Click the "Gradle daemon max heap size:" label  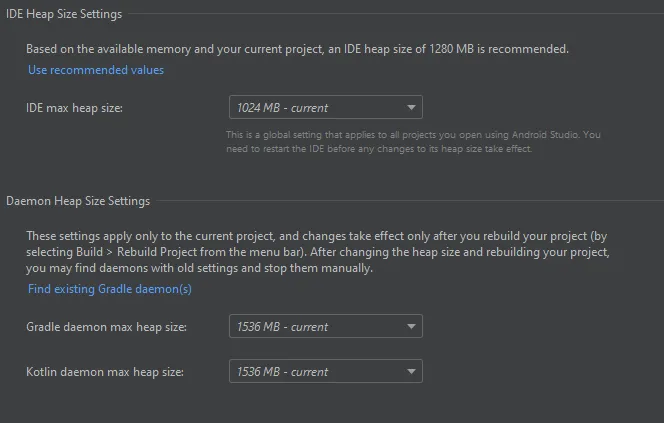pos(107,327)
